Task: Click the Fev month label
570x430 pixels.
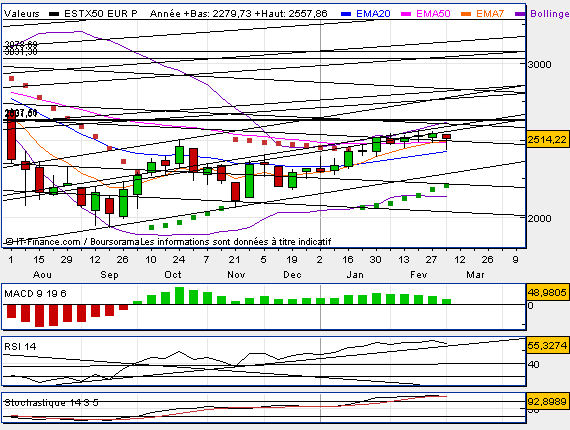Action: (418, 274)
